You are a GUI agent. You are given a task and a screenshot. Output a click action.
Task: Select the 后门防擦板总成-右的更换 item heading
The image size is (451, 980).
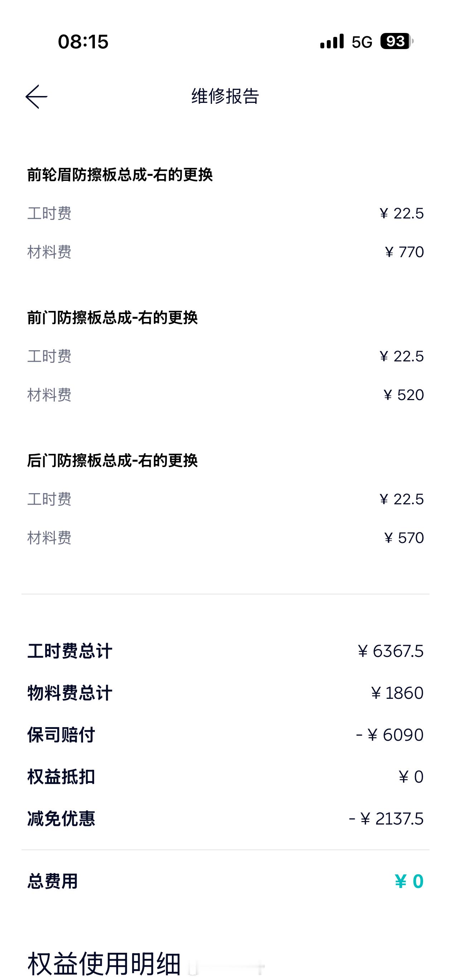pyautogui.click(x=112, y=461)
